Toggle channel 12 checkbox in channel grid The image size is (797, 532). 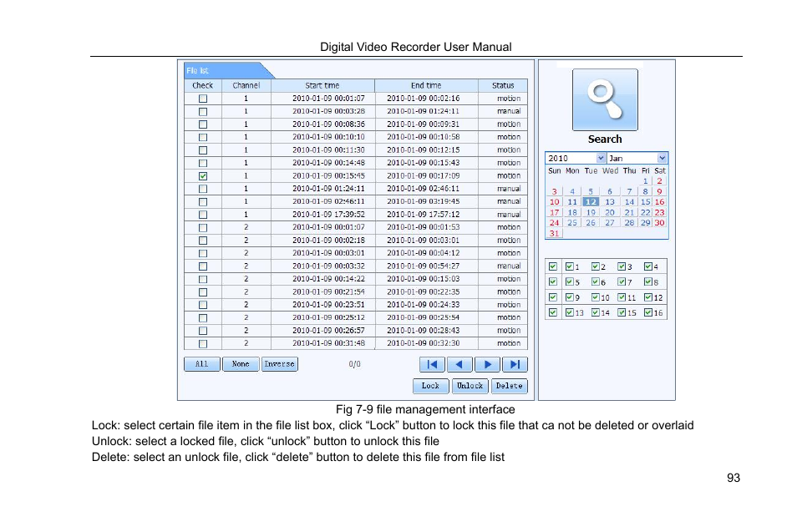tap(648, 297)
